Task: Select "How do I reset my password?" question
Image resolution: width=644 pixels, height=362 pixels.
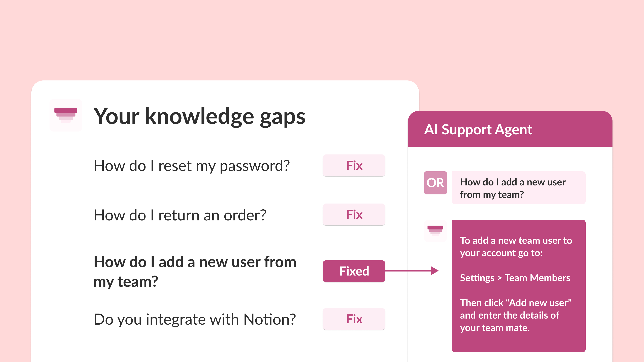Action: pos(192,166)
